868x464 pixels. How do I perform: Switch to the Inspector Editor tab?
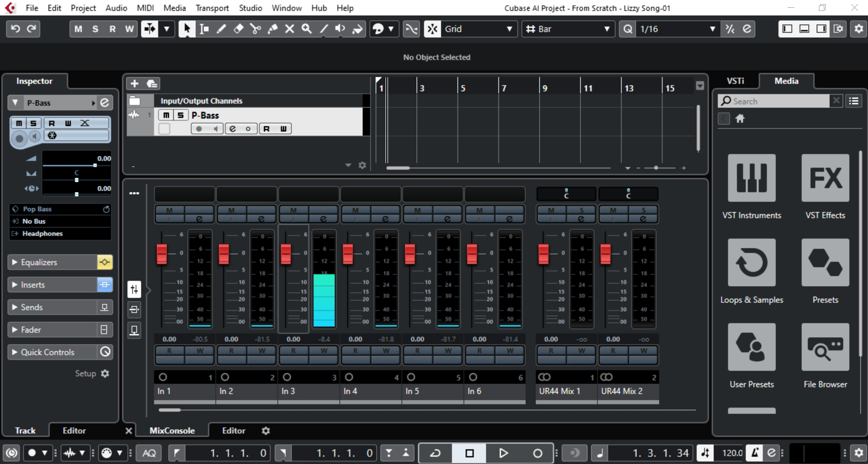[x=74, y=430]
